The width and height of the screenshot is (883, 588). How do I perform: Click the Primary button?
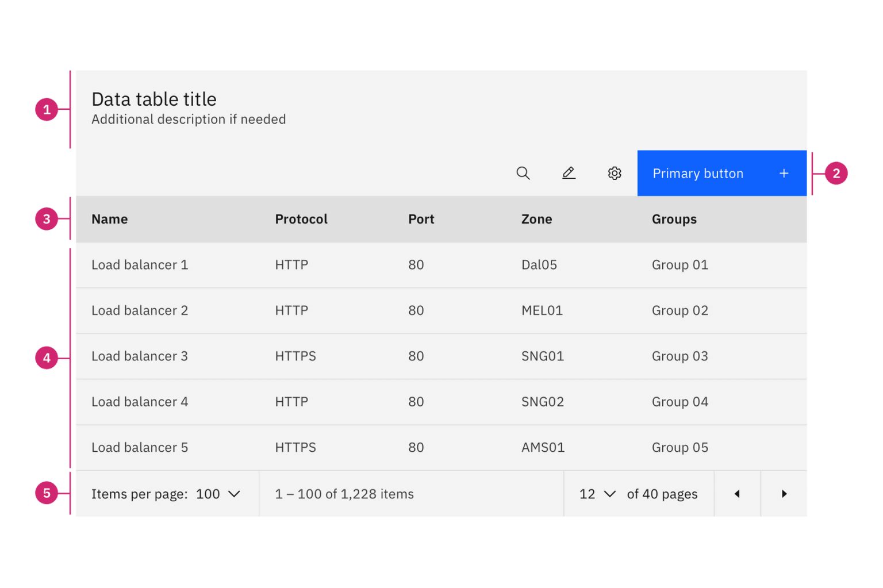tap(698, 173)
